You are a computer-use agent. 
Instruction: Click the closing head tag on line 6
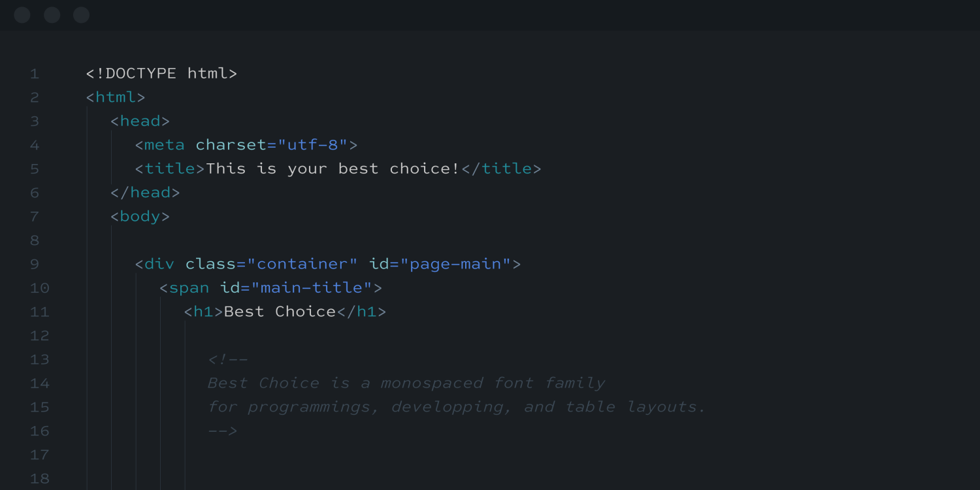pyautogui.click(x=144, y=192)
